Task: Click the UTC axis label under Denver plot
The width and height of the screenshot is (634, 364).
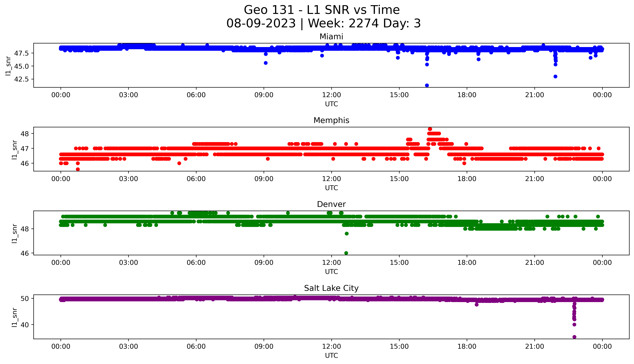Action: coord(331,272)
